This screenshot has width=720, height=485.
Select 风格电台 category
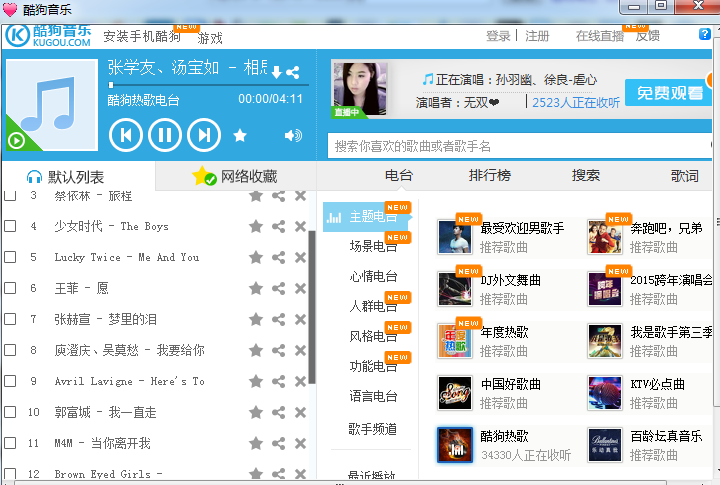373,336
